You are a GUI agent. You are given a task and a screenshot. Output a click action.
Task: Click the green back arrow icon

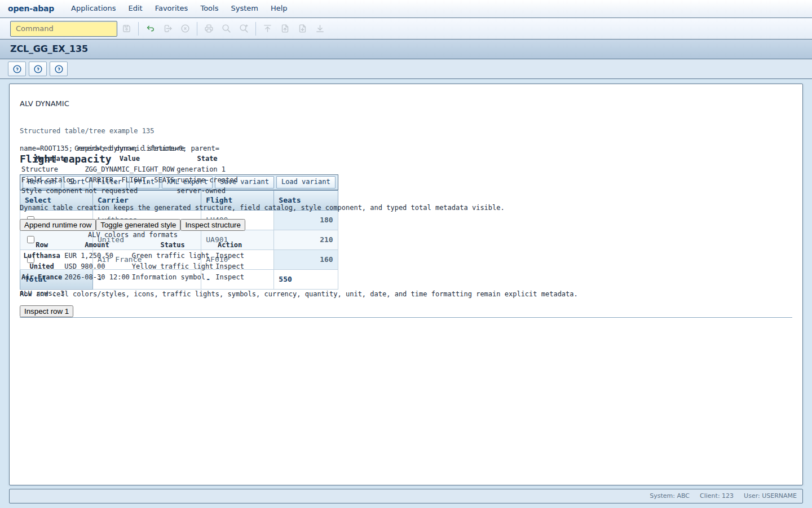[151, 29]
